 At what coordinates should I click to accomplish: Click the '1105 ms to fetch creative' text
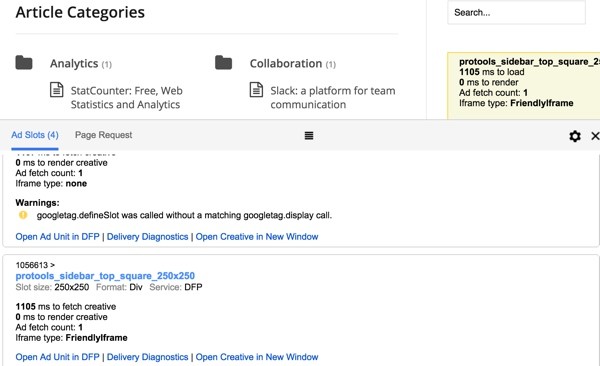point(66,306)
